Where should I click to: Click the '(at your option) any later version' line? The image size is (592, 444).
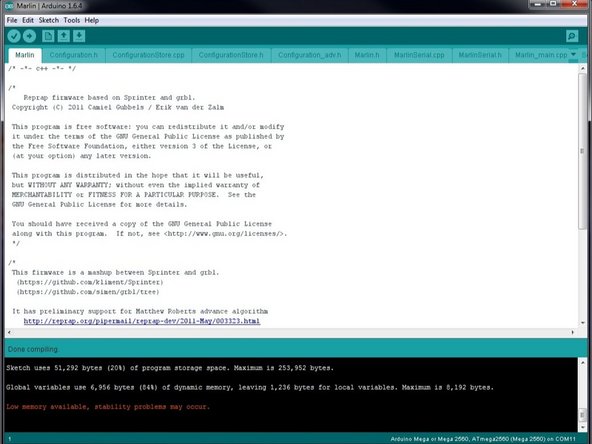click(x=81, y=156)
